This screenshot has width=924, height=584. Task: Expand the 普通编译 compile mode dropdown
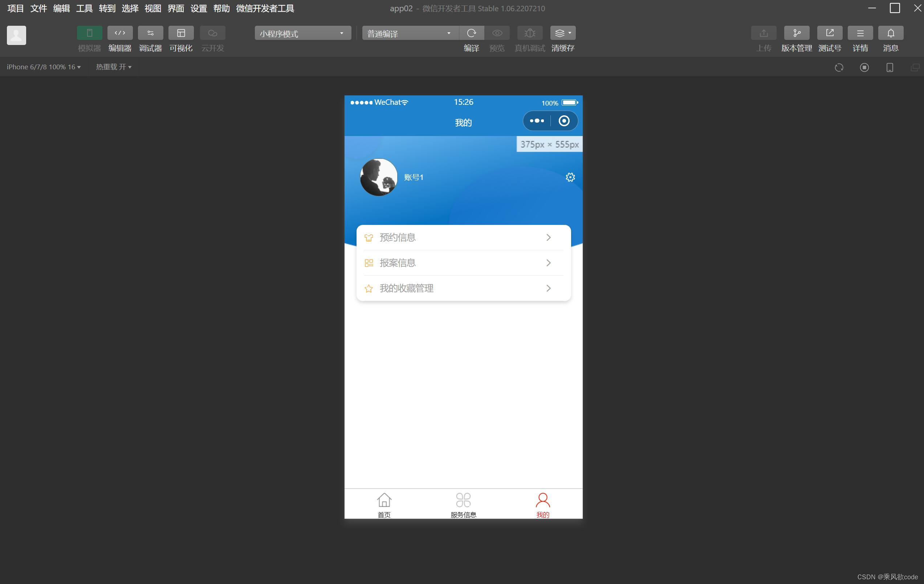tap(410, 33)
